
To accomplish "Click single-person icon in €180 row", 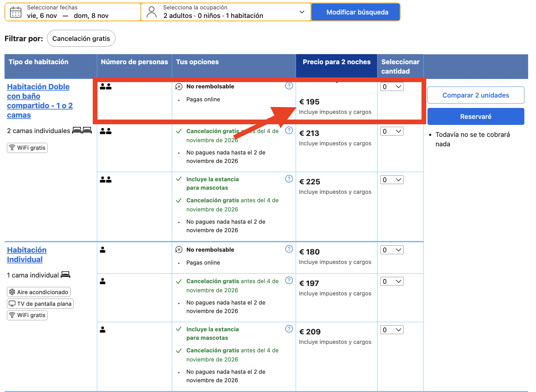I will click(x=103, y=250).
